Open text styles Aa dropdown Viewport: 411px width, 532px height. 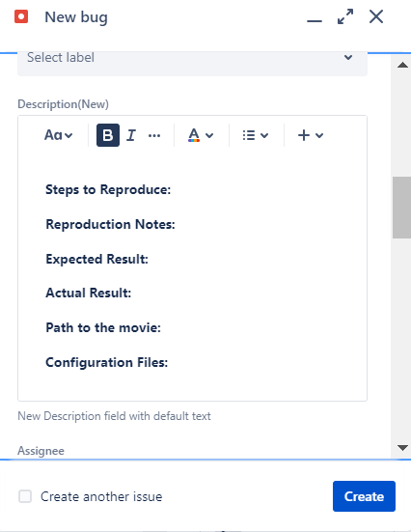click(x=58, y=135)
